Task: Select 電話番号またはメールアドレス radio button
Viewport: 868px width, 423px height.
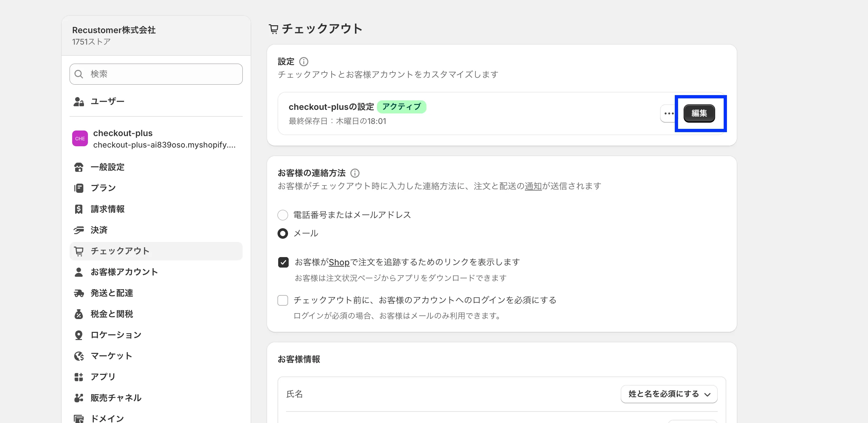Action: click(x=283, y=215)
